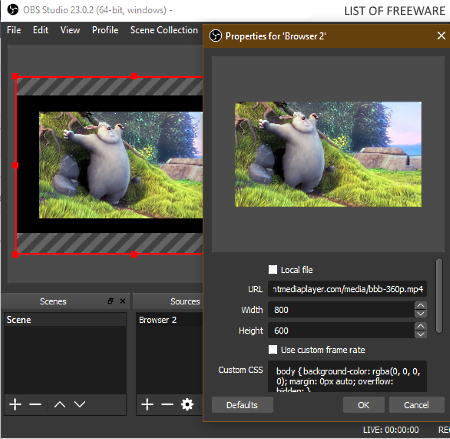
Task: Click the Width value field
Action: (341, 310)
